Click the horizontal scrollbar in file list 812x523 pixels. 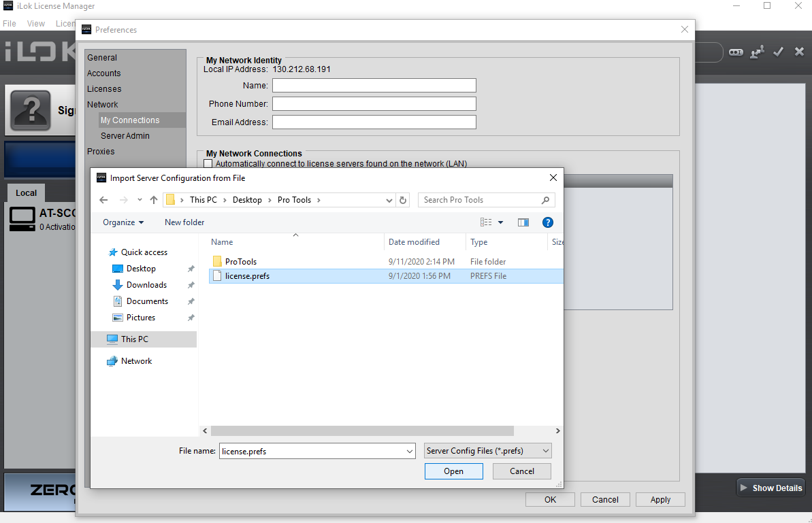[x=362, y=431]
